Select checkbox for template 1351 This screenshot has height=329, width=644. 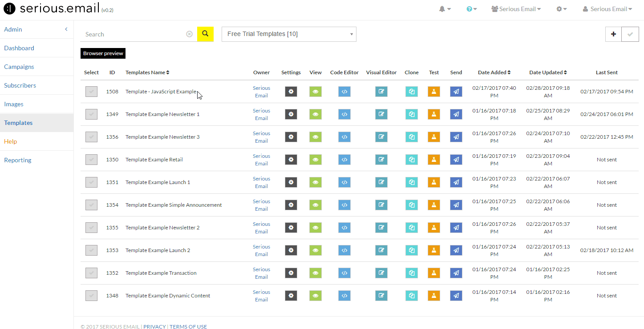[x=91, y=182]
